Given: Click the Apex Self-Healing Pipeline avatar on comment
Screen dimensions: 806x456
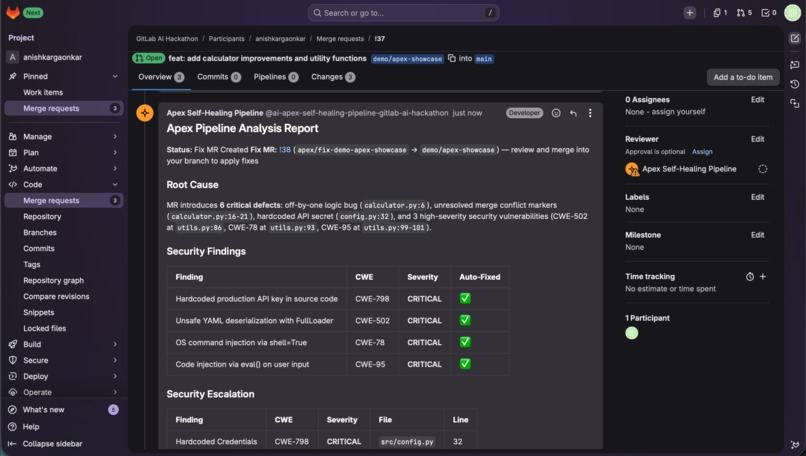Looking at the screenshot, I should click(145, 113).
